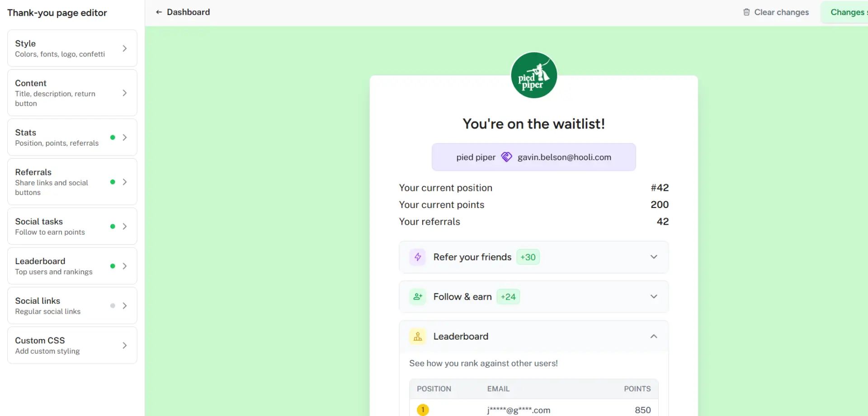Click the pied piper name label

click(x=476, y=157)
